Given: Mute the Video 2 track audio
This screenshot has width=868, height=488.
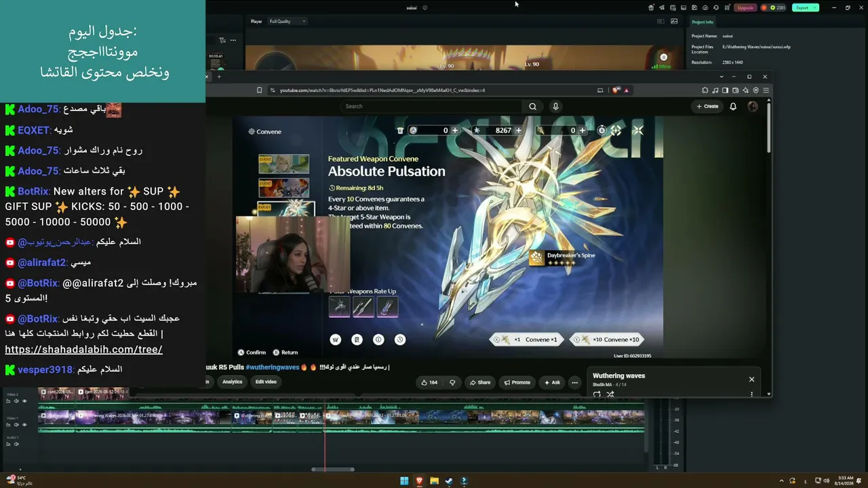Looking at the screenshot, I should (16, 401).
